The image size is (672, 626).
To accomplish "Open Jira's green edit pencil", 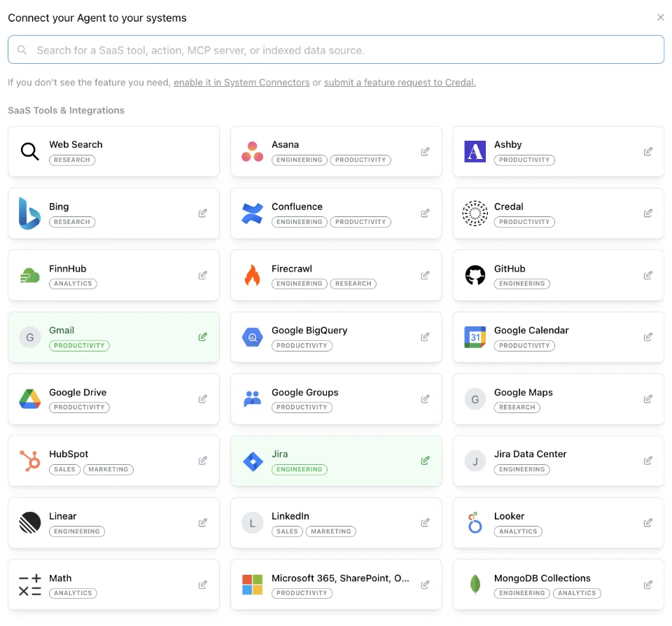I will (x=424, y=461).
